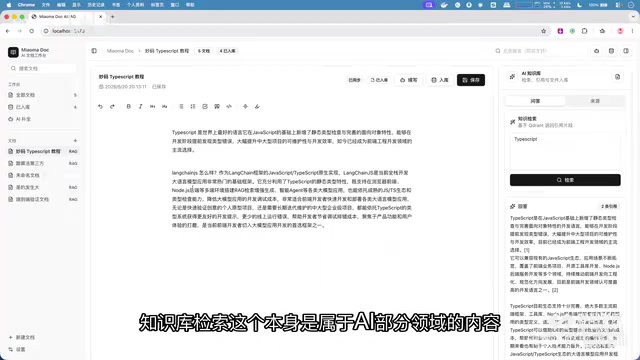Toggle italic formatting in the editor
This screenshot has height=360, width=640.
(140, 107)
